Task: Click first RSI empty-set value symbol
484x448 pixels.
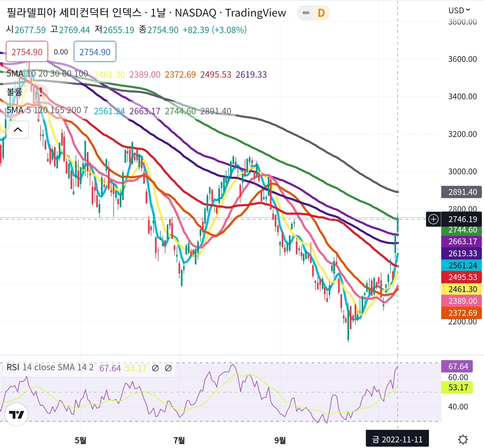Action: pyautogui.click(x=155, y=368)
